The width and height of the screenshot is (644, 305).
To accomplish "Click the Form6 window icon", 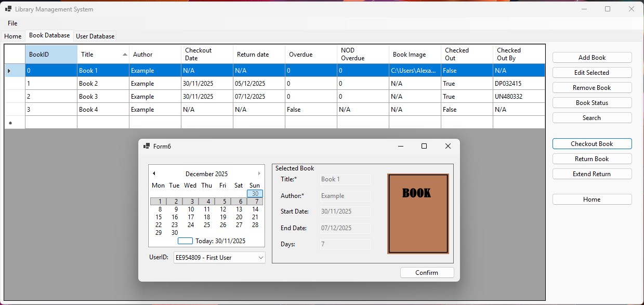I will click(147, 147).
